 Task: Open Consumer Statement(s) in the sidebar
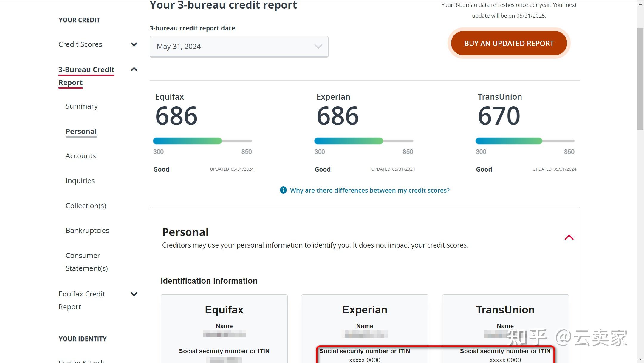[86, 262]
